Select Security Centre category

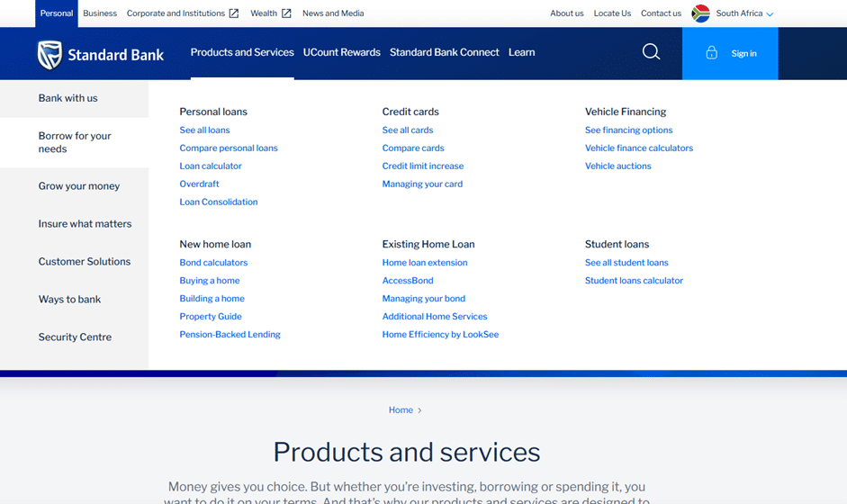click(74, 337)
